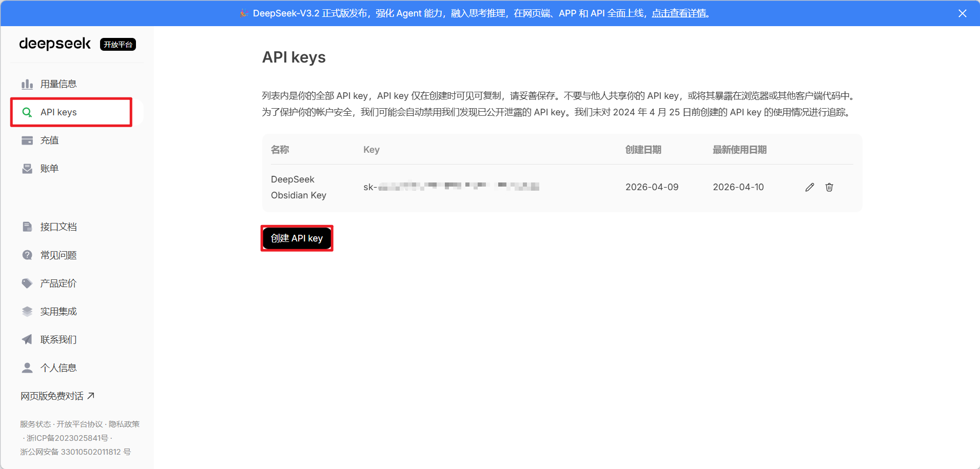Click the party icon in the announcement banner
This screenshot has width=980, height=469.
(x=244, y=13)
